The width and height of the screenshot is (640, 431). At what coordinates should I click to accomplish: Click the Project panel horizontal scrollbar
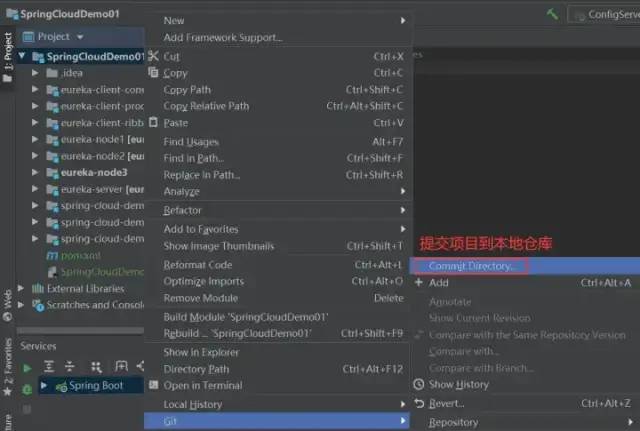(x=80, y=330)
